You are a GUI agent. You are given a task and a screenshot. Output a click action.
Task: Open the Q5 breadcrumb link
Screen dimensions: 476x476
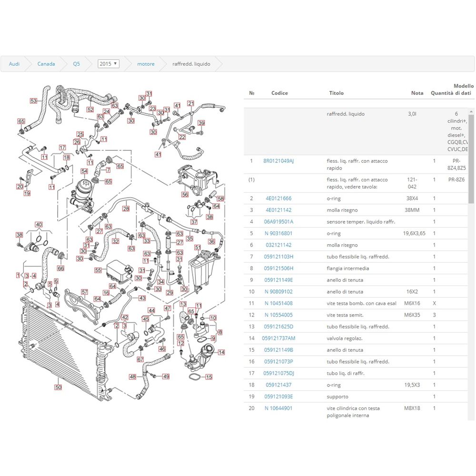pyautogui.click(x=76, y=64)
